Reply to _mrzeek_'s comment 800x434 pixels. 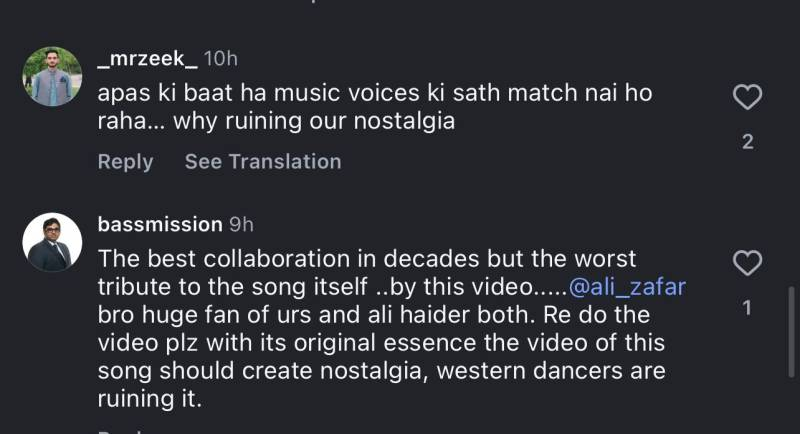pyautogui.click(x=125, y=161)
